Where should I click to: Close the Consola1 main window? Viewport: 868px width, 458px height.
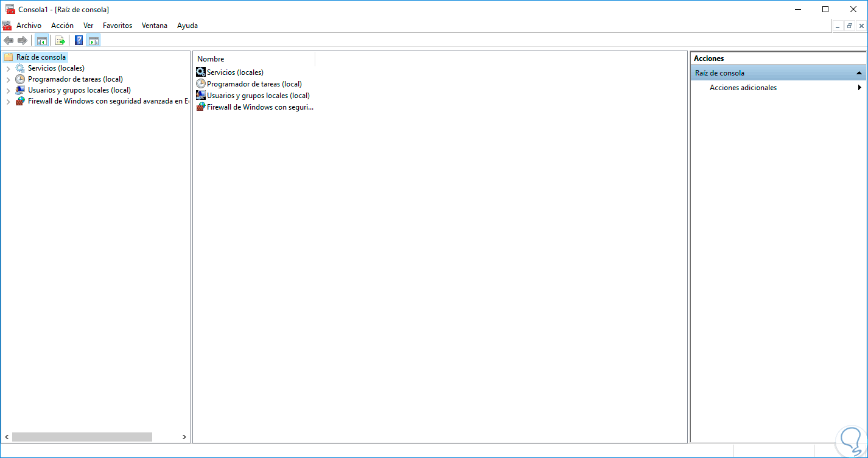tap(853, 9)
